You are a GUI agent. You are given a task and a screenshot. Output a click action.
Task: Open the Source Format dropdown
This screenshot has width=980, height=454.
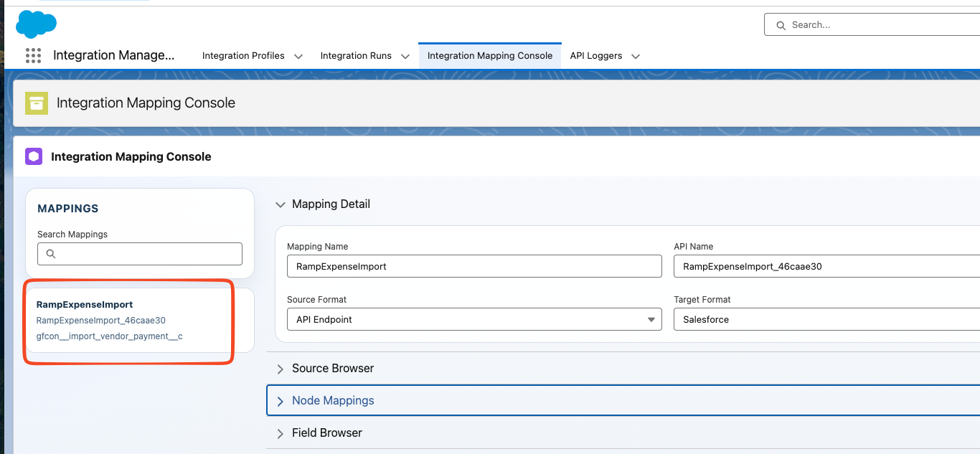[474, 319]
